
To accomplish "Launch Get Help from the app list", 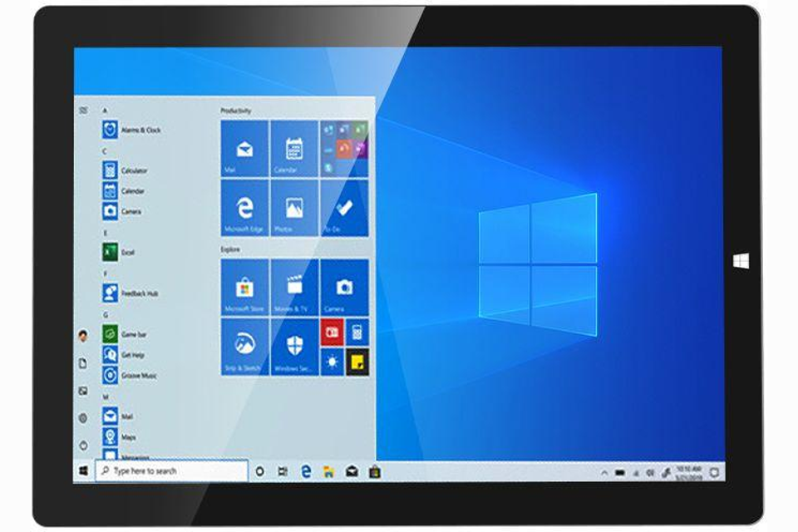I will 124,355.
